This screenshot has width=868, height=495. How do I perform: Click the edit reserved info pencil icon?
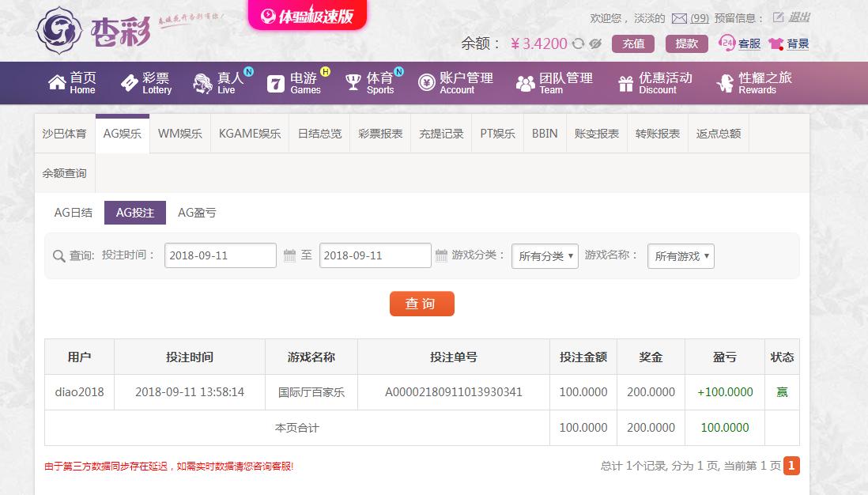click(778, 17)
